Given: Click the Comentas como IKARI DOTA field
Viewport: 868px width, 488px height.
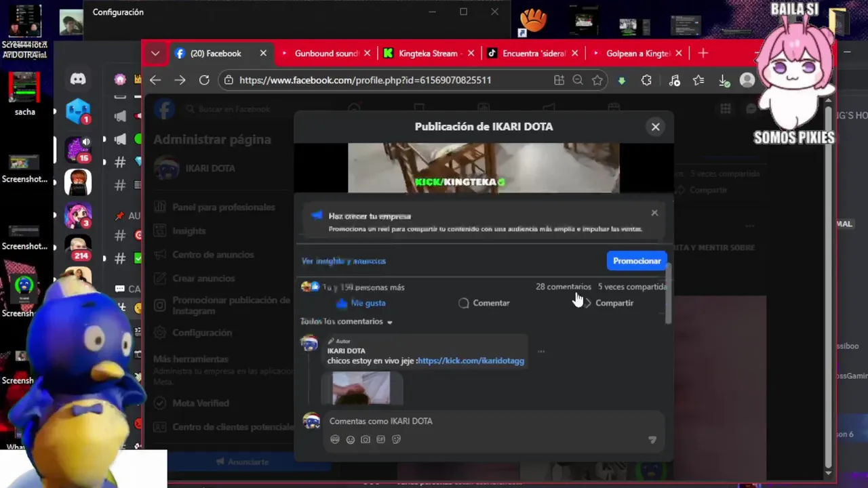Looking at the screenshot, I should (x=493, y=422).
